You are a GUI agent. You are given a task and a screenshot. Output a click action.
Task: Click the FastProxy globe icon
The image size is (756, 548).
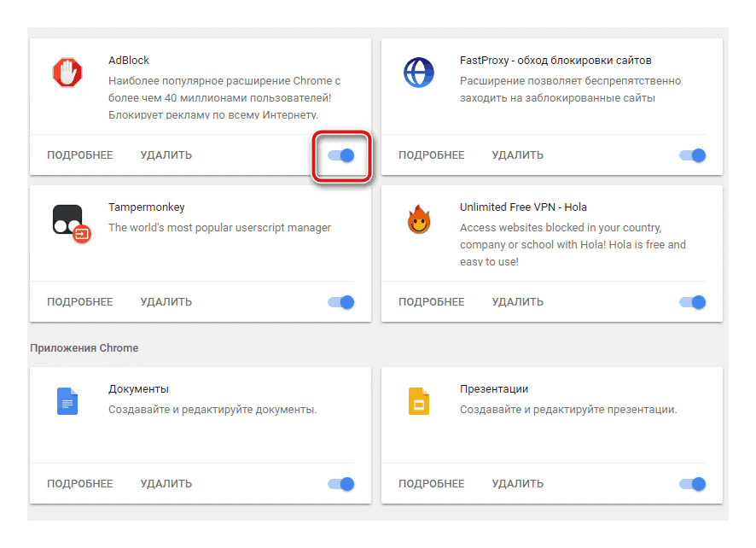click(x=418, y=73)
